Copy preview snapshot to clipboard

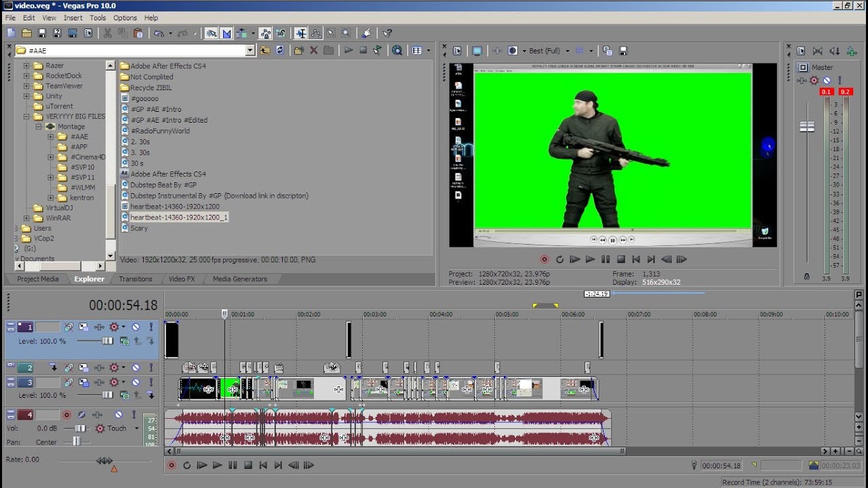pyautogui.click(x=607, y=51)
